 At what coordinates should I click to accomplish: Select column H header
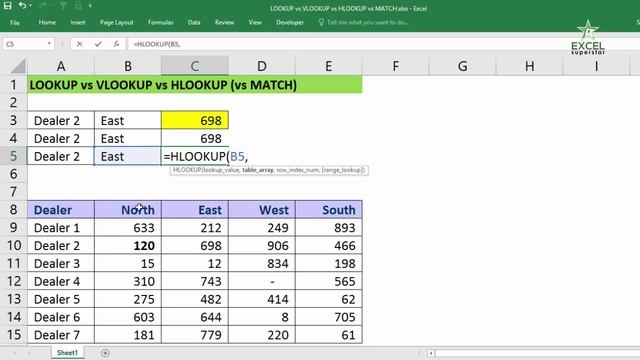529,66
